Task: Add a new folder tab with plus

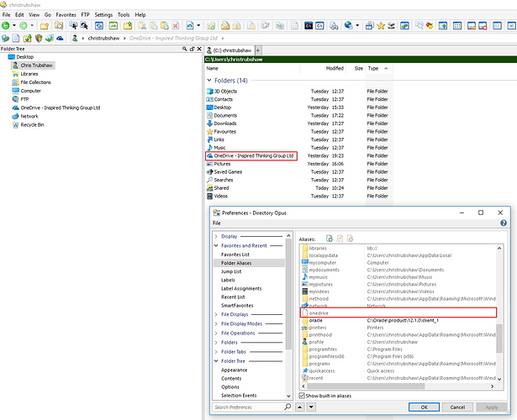Action: (x=258, y=50)
